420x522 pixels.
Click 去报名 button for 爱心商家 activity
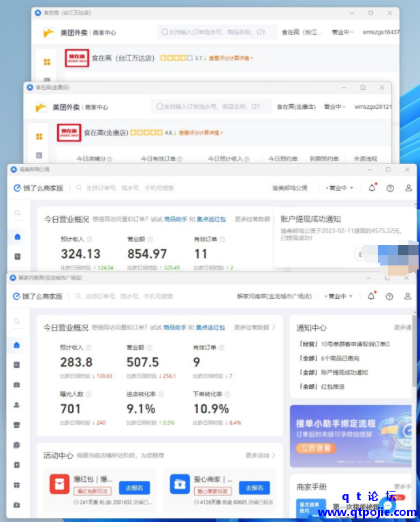click(x=255, y=488)
